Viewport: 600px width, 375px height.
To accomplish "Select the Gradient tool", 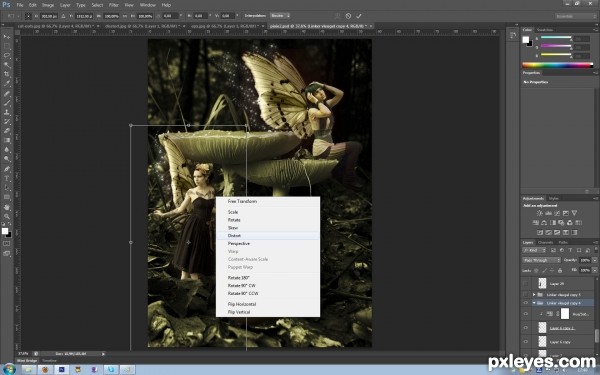I will coord(7,140).
